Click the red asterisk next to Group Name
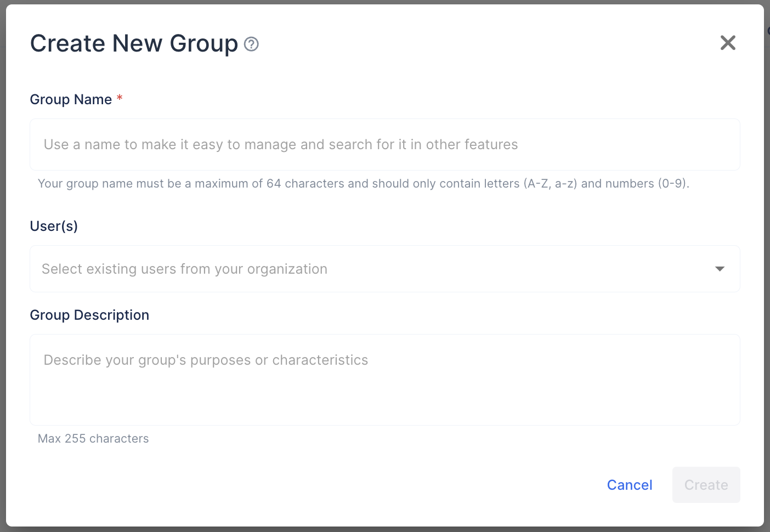The width and height of the screenshot is (770, 532). point(120,98)
